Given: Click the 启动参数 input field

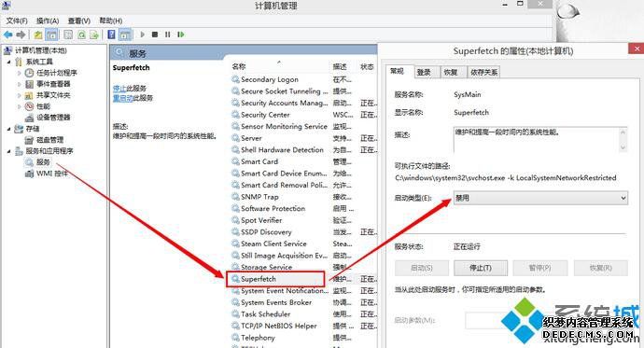Looking at the screenshot, I should (x=546, y=320).
